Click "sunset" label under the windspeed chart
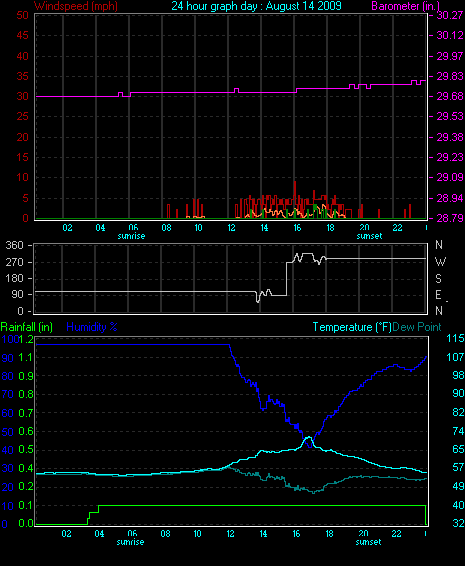The width and height of the screenshot is (465, 566). point(369,236)
